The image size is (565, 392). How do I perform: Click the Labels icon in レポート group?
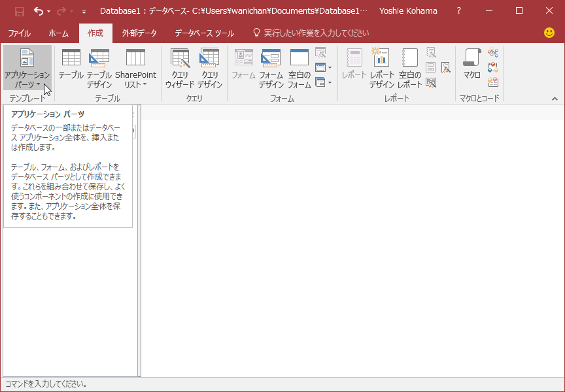[431, 67]
